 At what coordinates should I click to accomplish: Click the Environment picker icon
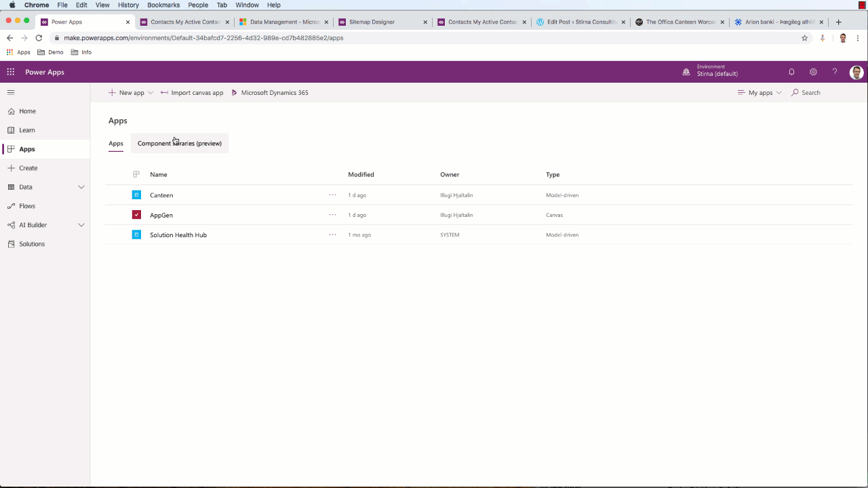click(686, 72)
